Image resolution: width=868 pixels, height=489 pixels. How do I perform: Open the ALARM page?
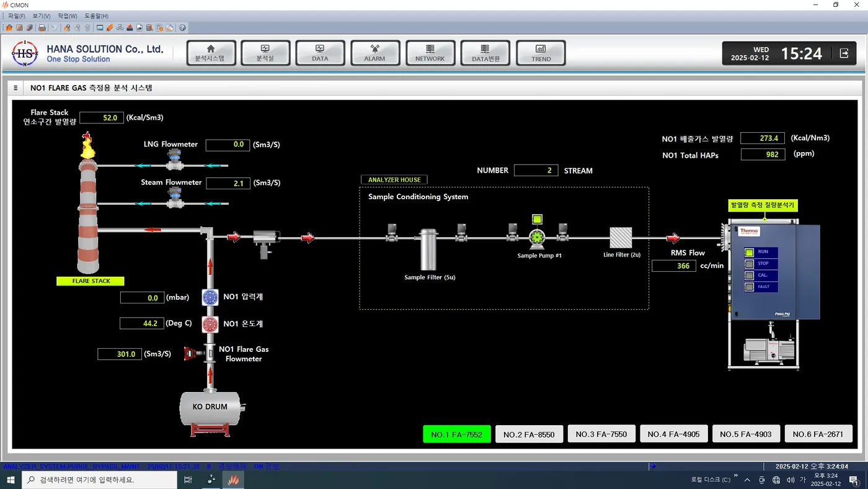coord(374,53)
